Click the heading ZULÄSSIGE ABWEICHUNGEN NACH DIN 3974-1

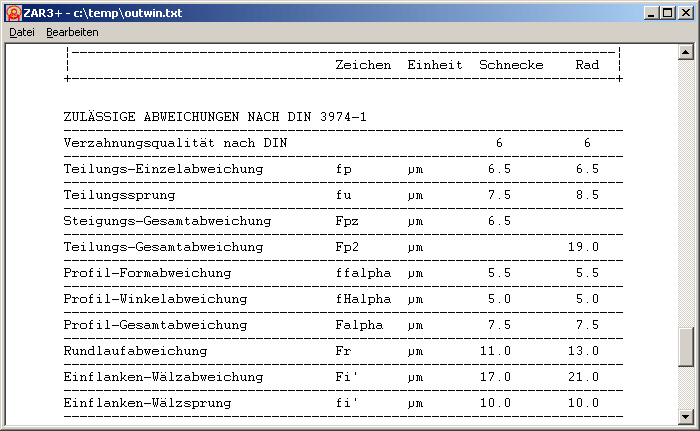[x=214, y=117]
